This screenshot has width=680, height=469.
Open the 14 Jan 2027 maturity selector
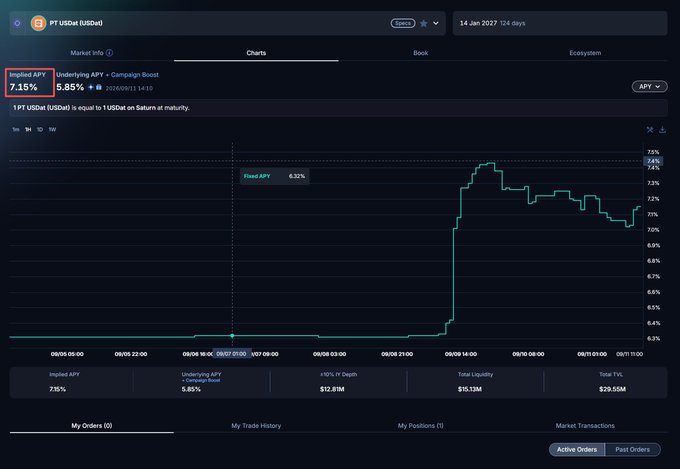click(x=559, y=23)
